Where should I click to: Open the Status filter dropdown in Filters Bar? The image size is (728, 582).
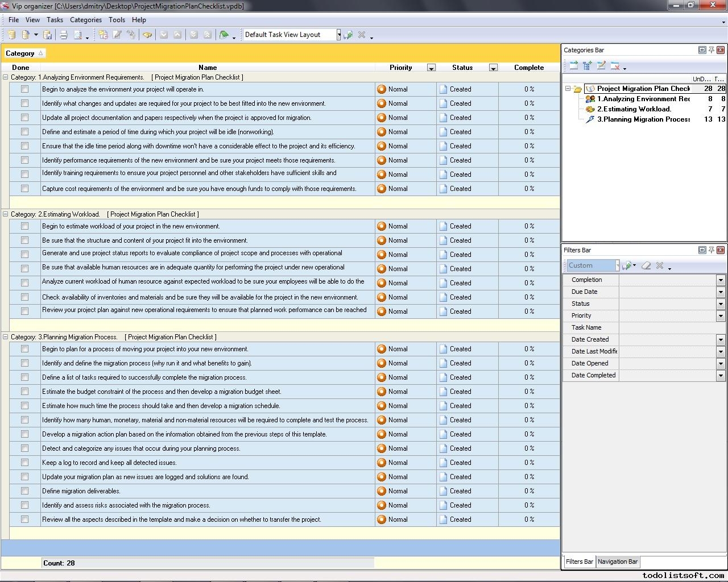(721, 304)
